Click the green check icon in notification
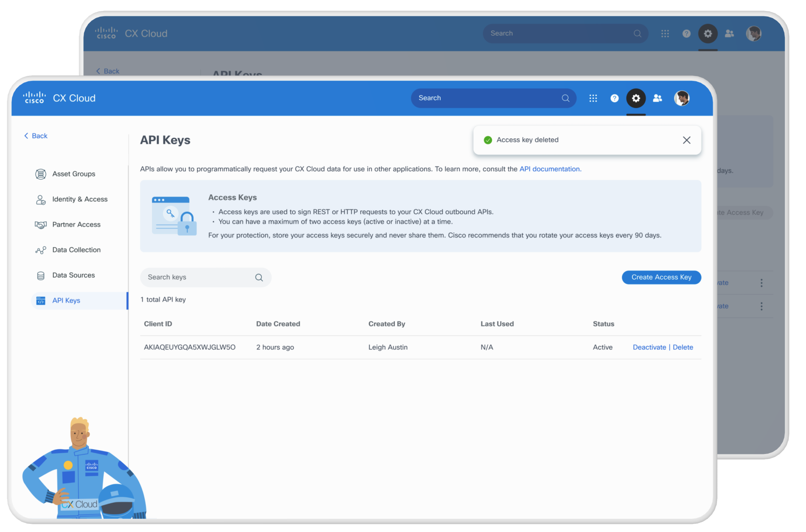Image resolution: width=806 pixels, height=532 pixels. click(488, 140)
